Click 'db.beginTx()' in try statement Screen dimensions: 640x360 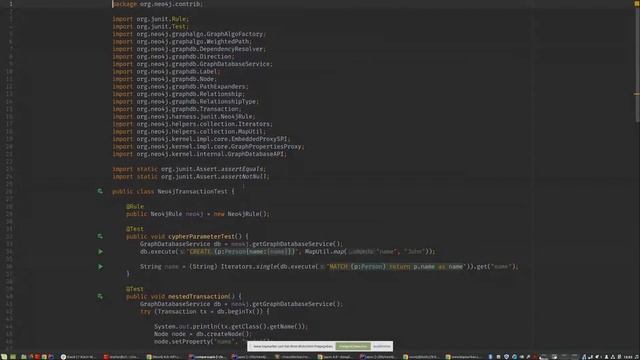[x=240, y=311]
